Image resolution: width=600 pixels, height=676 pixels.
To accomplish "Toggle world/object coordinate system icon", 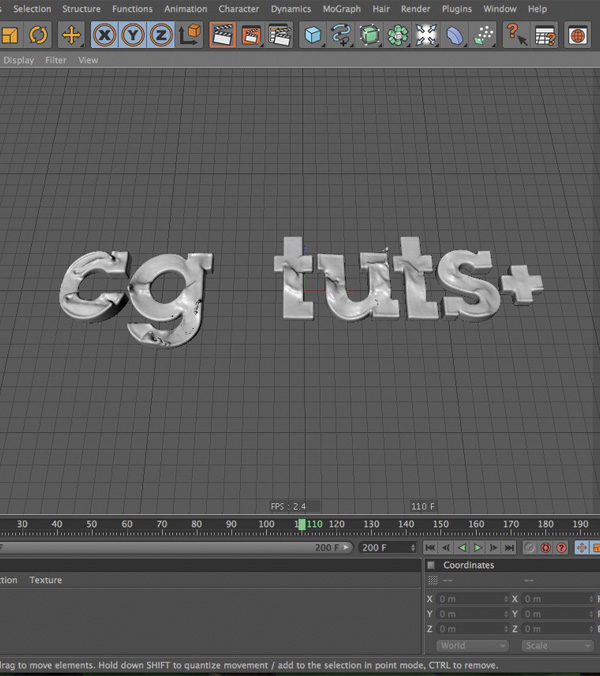I will point(190,35).
